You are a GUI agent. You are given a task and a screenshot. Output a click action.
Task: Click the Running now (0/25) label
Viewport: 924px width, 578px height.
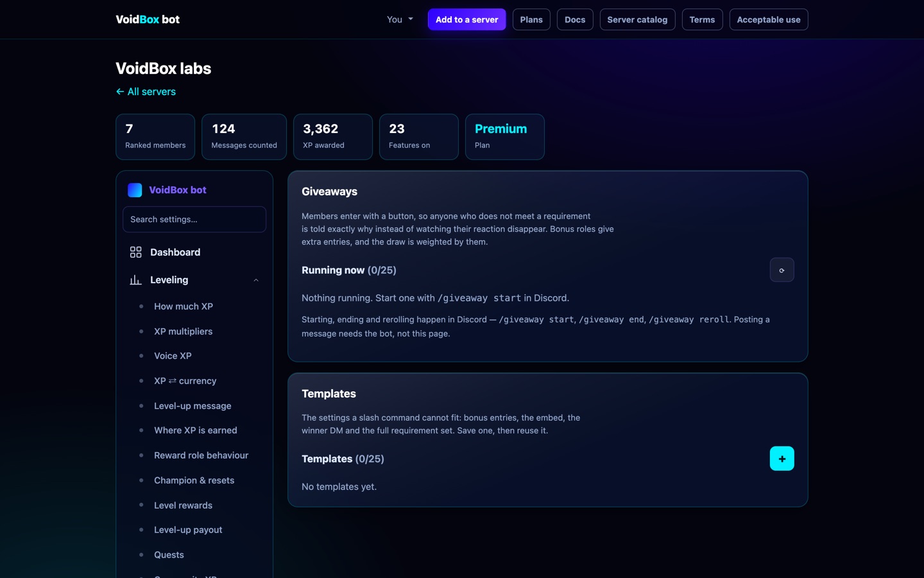pyautogui.click(x=349, y=270)
